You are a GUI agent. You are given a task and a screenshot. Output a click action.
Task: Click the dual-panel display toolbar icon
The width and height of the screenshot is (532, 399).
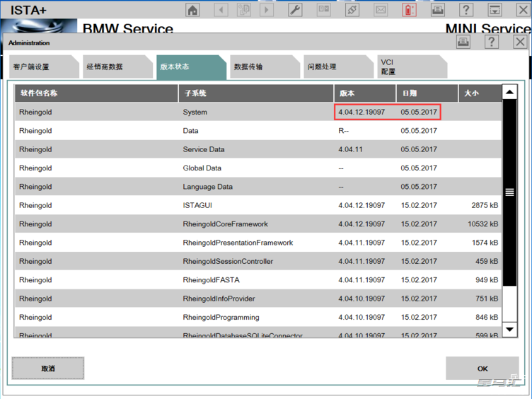pos(324,10)
